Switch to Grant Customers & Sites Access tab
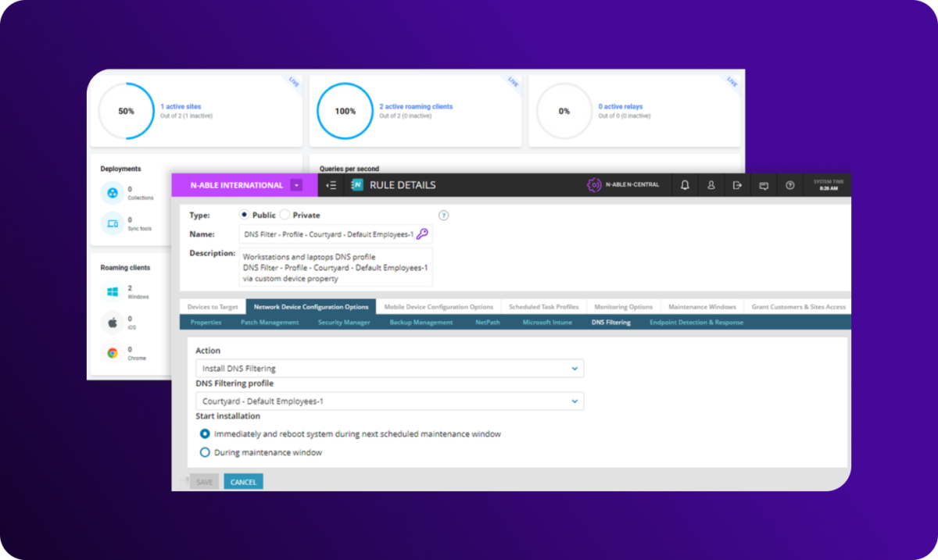 (798, 307)
